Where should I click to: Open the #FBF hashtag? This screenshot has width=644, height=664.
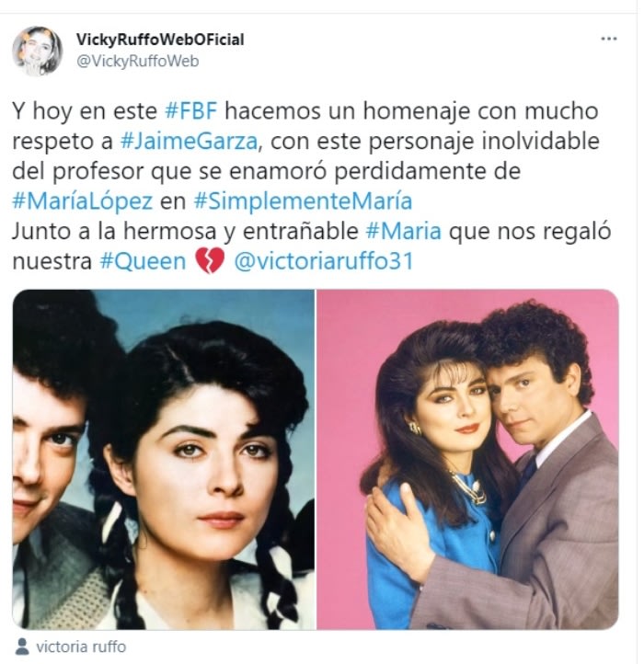click(x=190, y=111)
